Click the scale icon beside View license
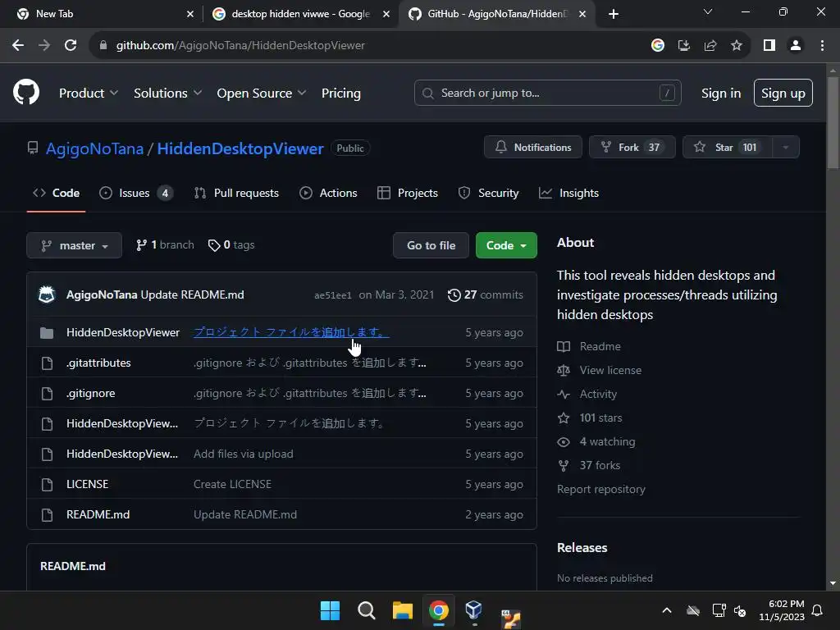Image resolution: width=840 pixels, height=630 pixels. (564, 370)
